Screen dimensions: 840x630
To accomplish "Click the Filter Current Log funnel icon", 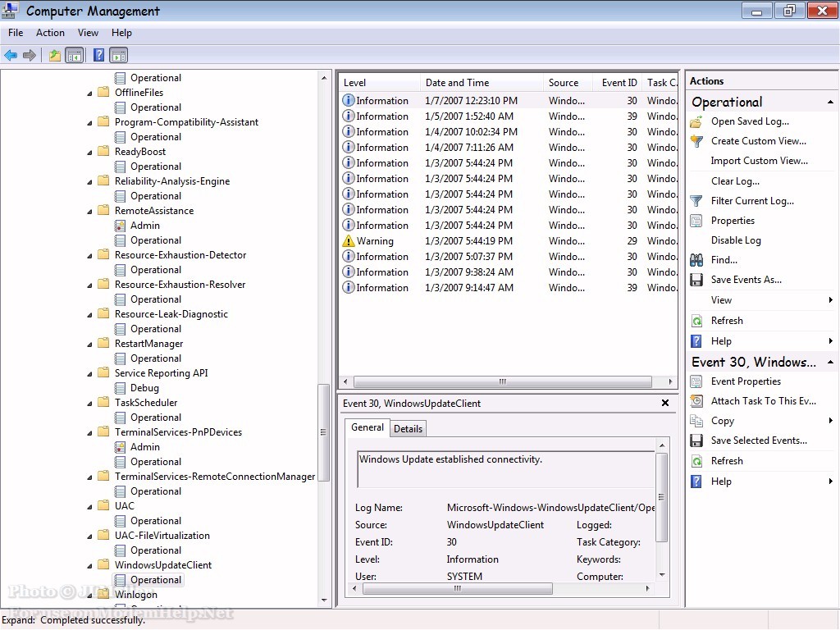I will pos(696,201).
